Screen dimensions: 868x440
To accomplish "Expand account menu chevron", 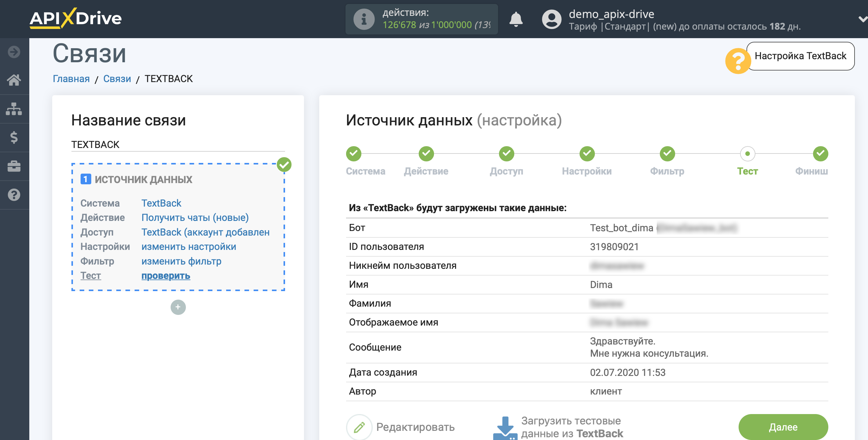I will [x=862, y=20].
